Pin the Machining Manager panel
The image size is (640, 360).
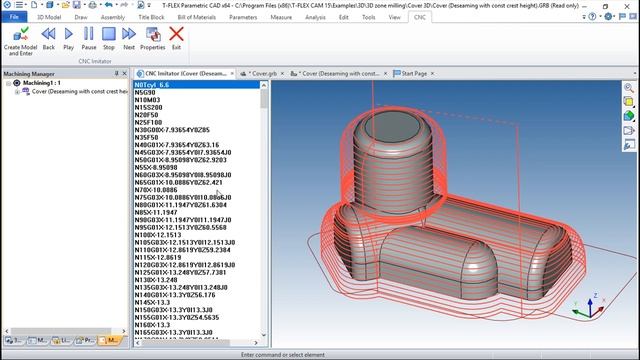(x=116, y=73)
